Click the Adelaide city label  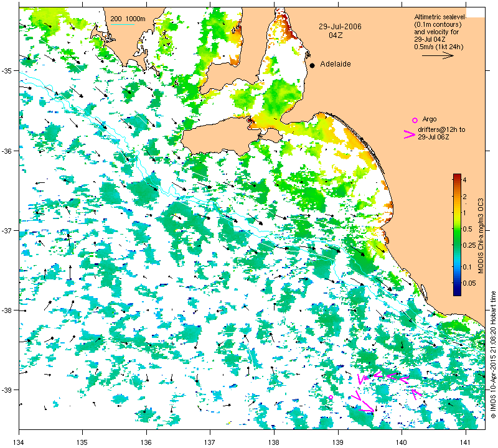[x=336, y=64]
